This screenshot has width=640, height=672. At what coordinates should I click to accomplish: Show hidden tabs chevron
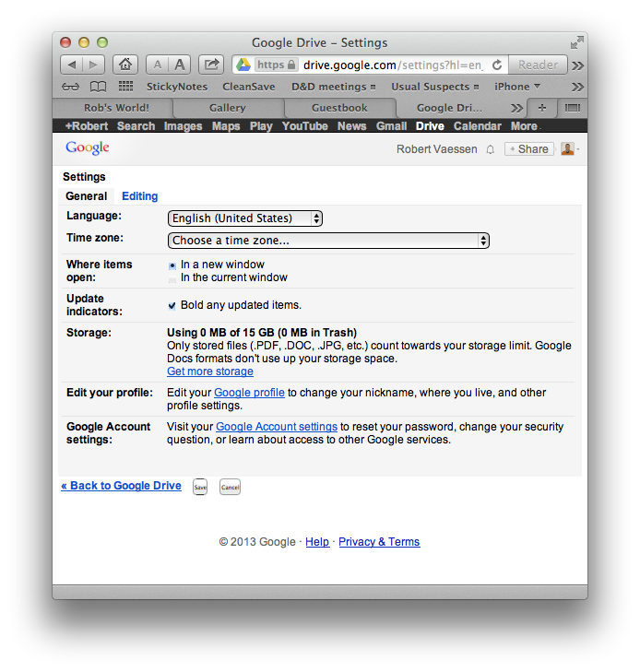[517, 108]
